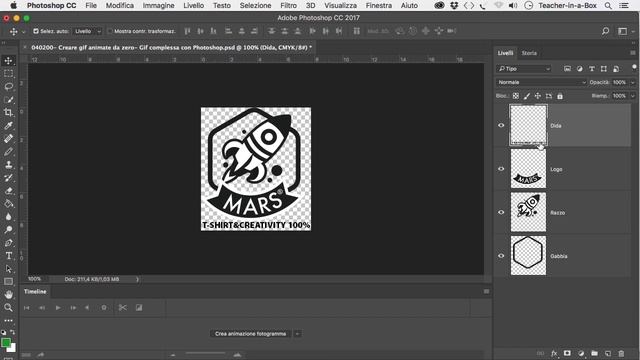Select the History Brush tool
This screenshot has width=640, height=360.
(x=8, y=178)
